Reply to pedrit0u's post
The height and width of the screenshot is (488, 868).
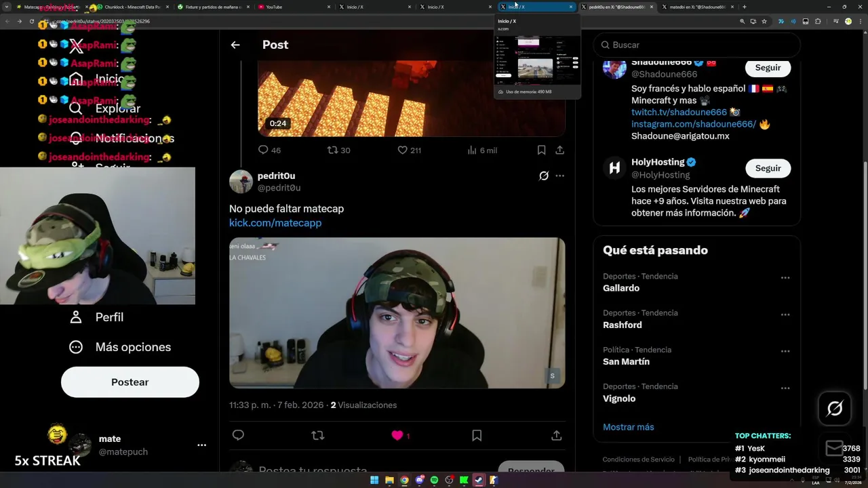click(238, 435)
